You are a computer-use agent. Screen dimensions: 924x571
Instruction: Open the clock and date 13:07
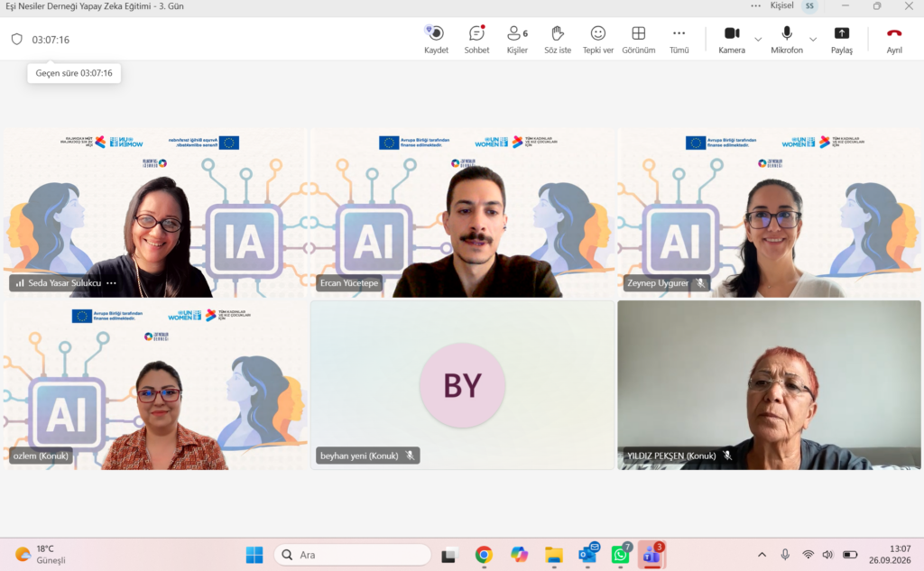889,555
